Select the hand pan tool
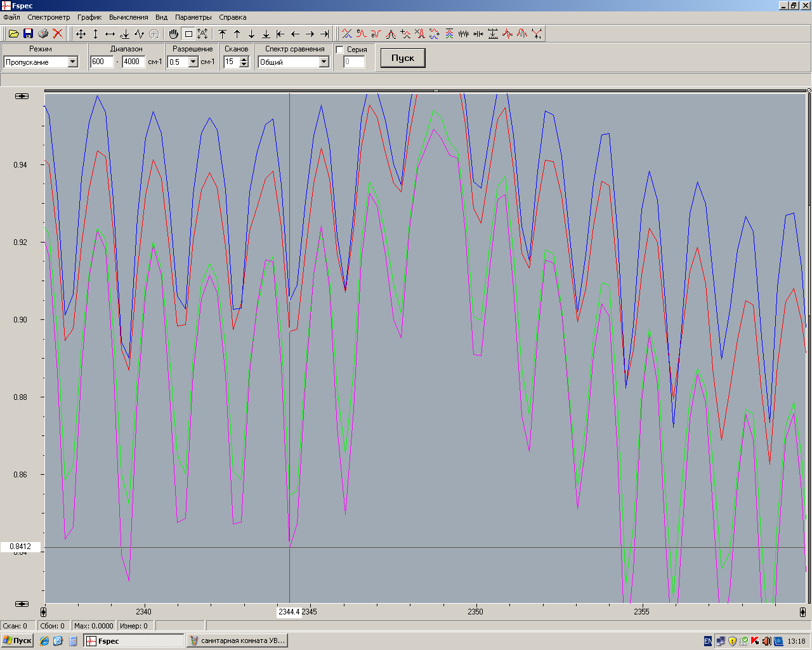This screenshot has height=650, width=812. pyautogui.click(x=173, y=34)
